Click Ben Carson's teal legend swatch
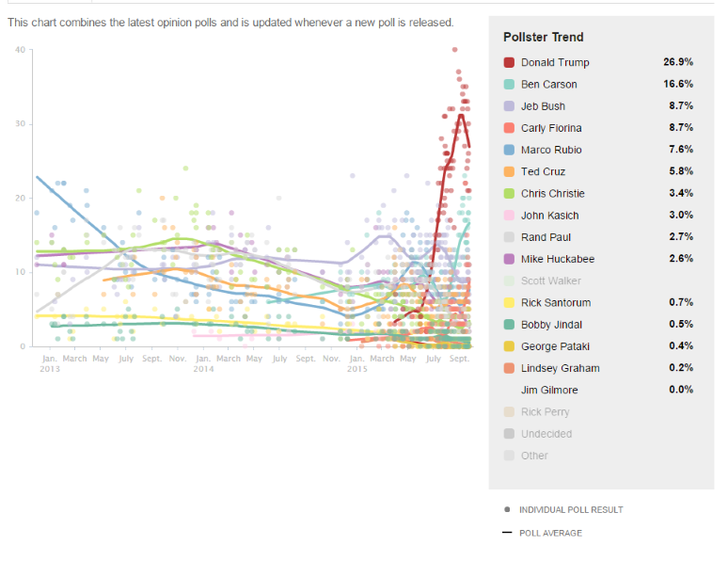The height and width of the screenshot is (561, 728). point(509,84)
